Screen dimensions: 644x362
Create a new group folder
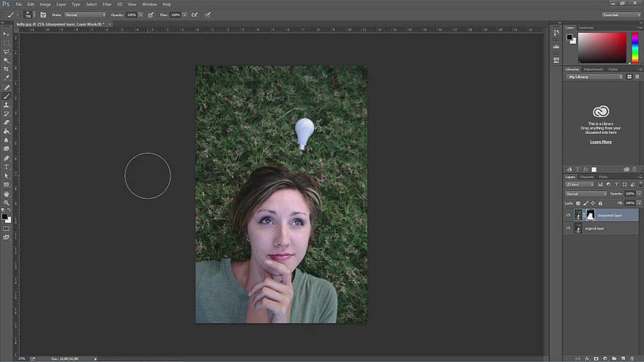click(x=614, y=358)
